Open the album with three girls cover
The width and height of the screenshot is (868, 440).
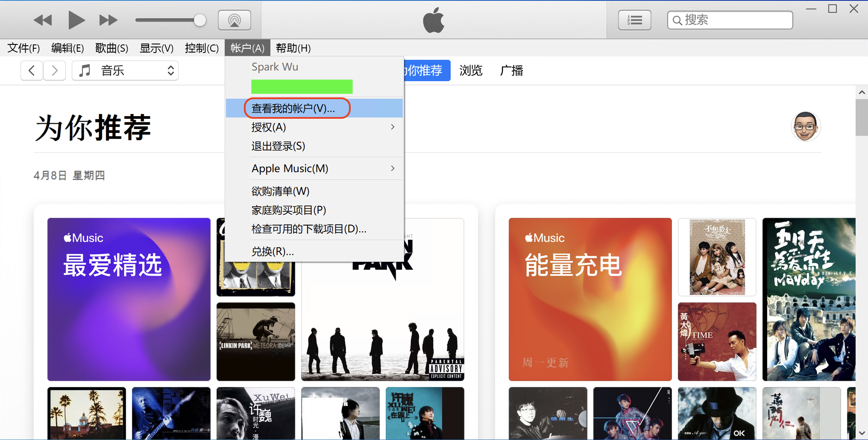pos(717,257)
